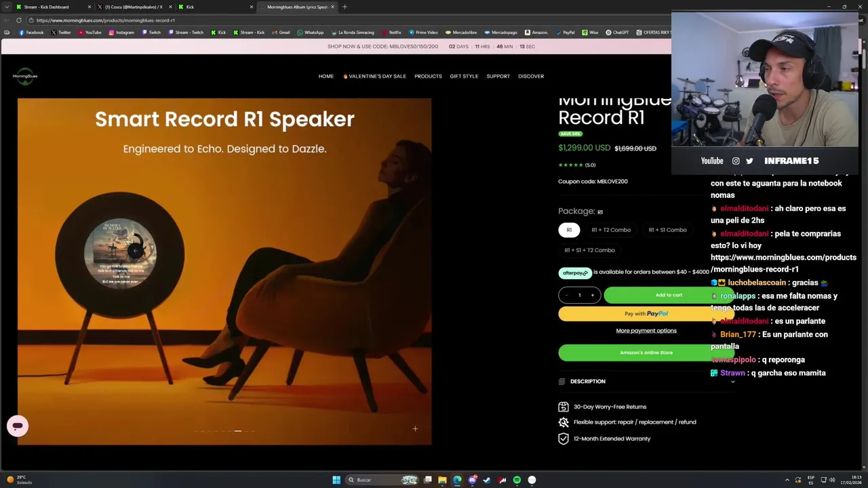Open File Explorer from the taskbar

click(x=442, y=480)
